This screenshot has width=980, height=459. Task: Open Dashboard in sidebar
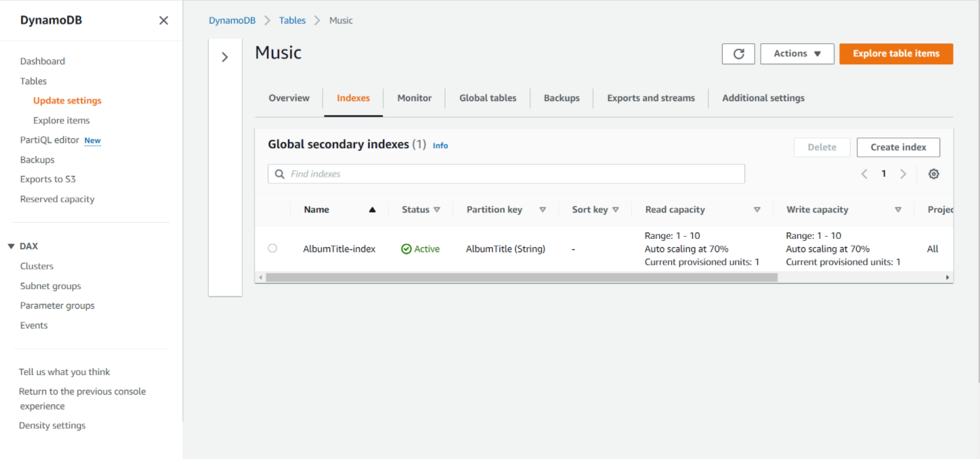pos(43,61)
